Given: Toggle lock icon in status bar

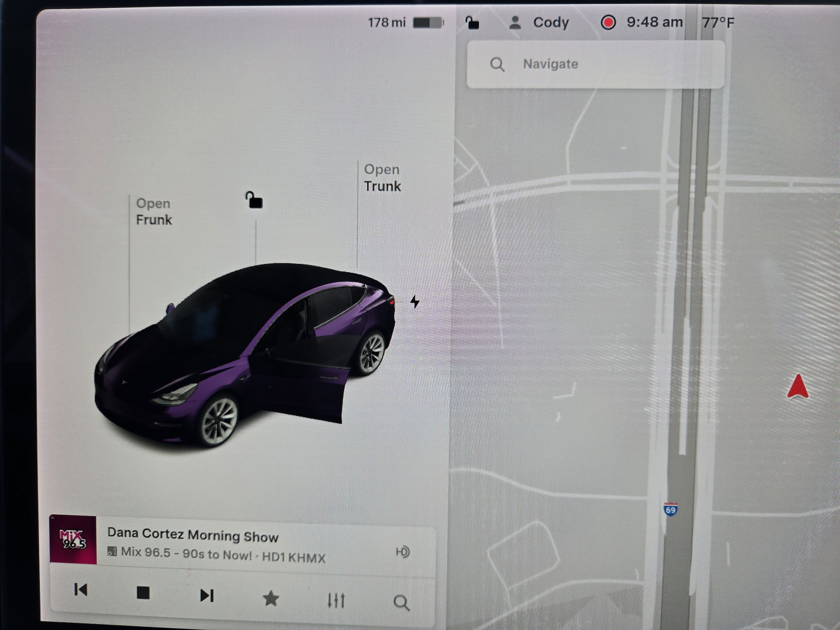Looking at the screenshot, I should coord(472,23).
